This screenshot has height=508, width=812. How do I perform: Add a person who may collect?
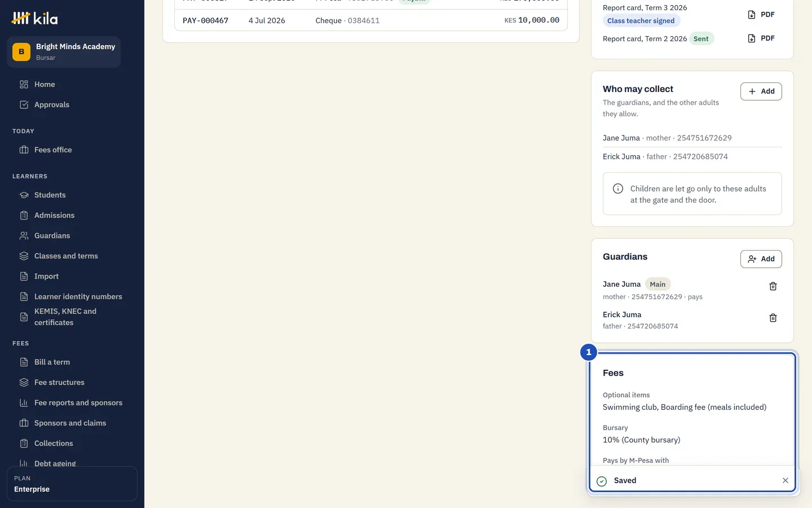click(x=761, y=91)
